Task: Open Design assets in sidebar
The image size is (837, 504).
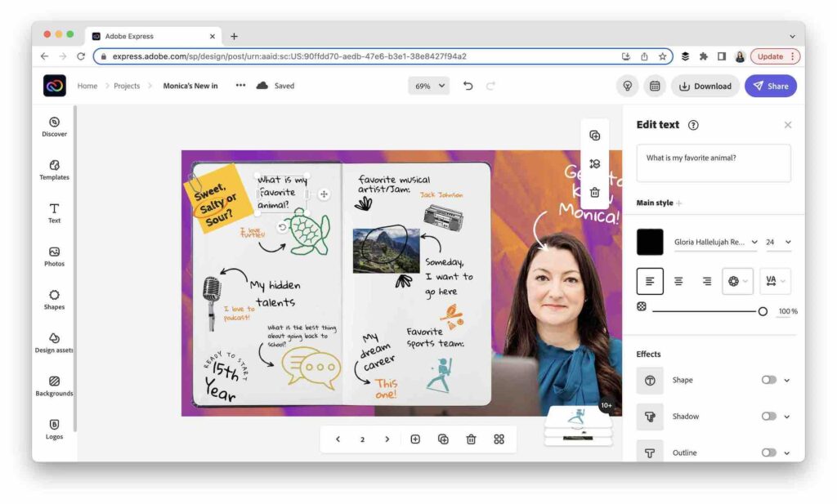Action: [x=54, y=341]
